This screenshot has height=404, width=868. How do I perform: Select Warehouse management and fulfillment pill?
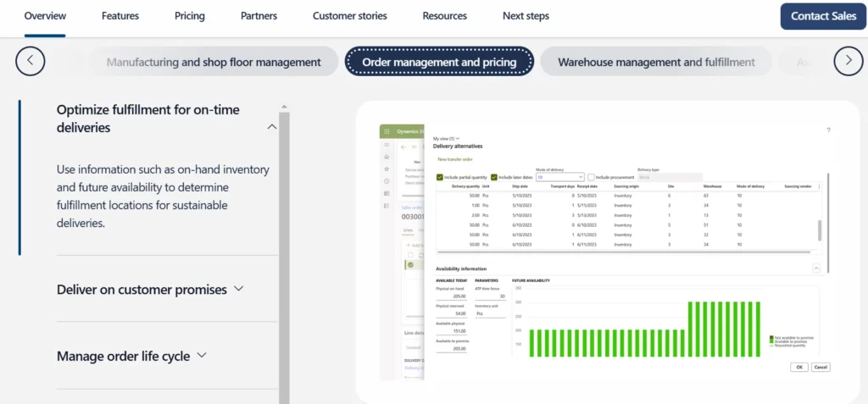tap(656, 62)
